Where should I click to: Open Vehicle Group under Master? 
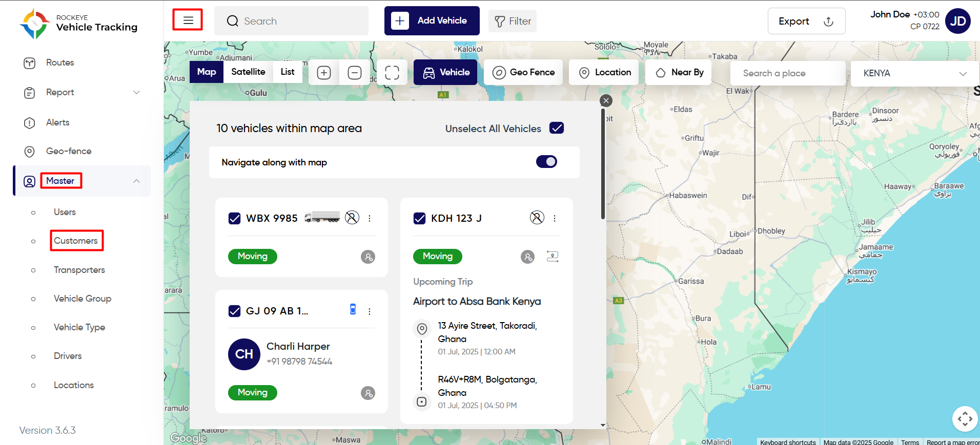[x=83, y=299]
